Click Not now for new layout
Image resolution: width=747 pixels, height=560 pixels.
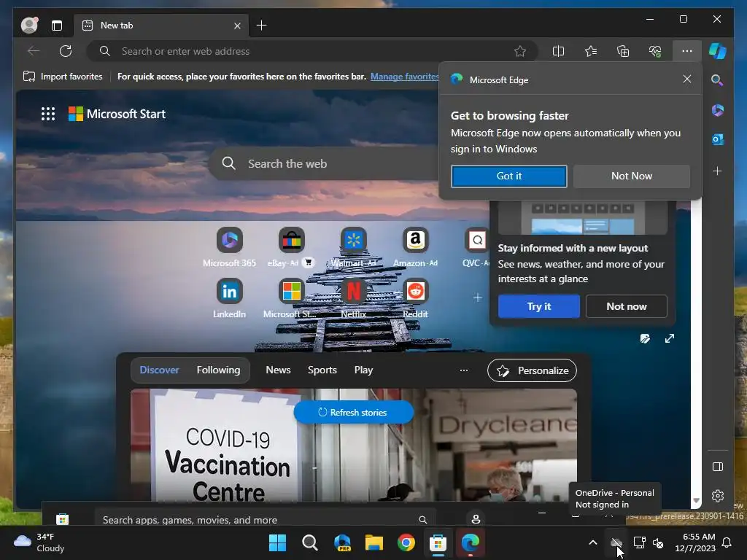click(627, 306)
